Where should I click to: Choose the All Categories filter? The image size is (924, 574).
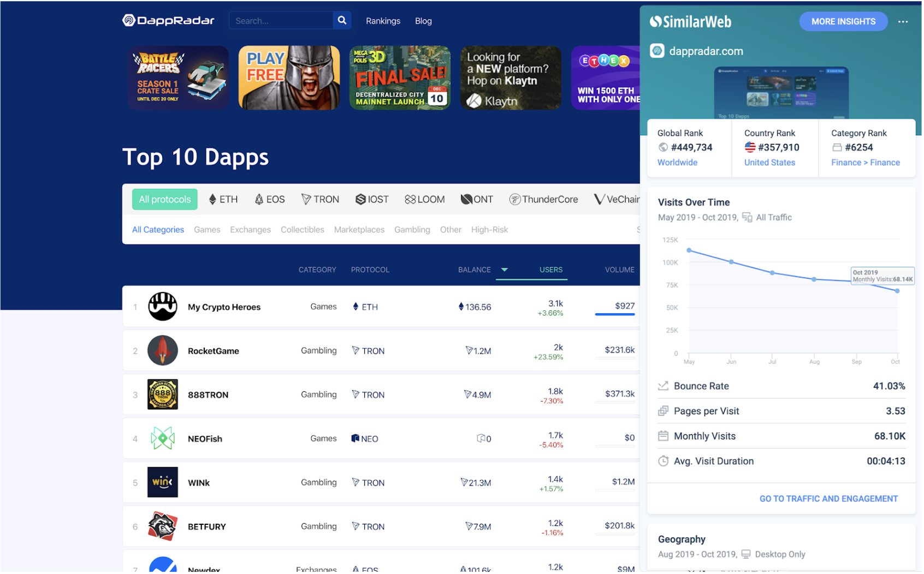tap(158, 230)
